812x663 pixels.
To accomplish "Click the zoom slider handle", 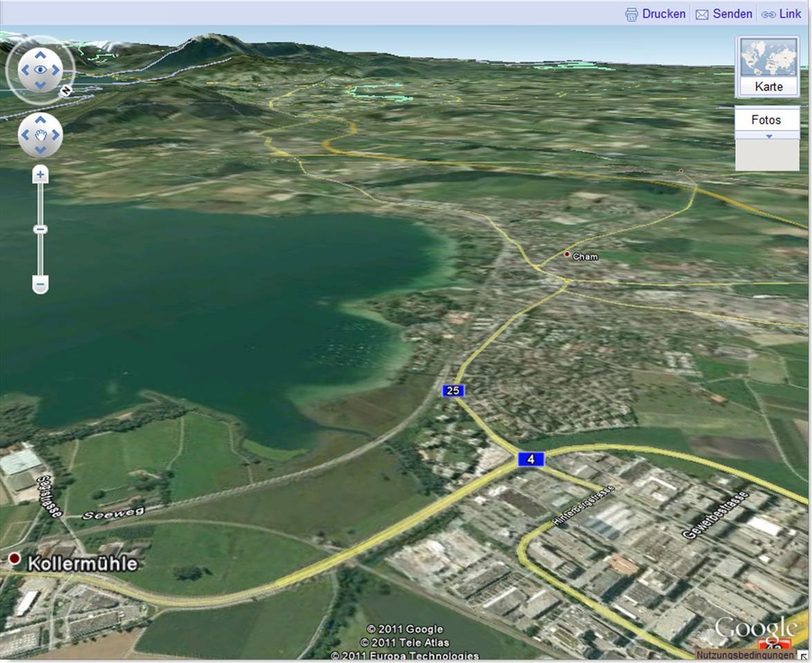I will (x=40, y=229).
